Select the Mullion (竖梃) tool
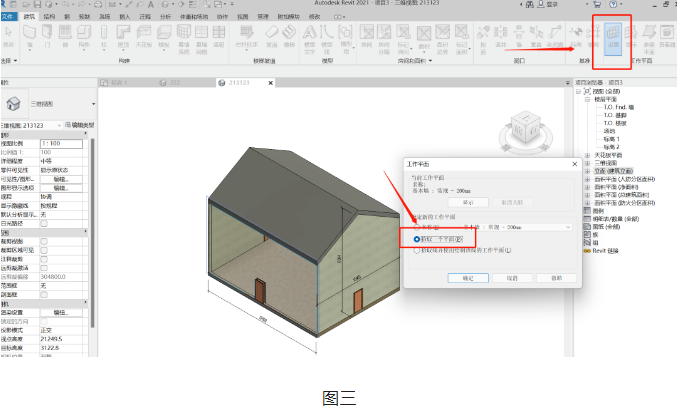The width and height of the screenshot is (677, 419). point(219,36)
